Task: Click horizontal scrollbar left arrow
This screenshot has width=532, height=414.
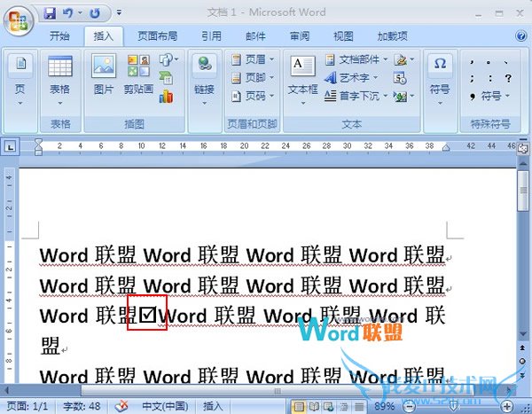Action: (6, 390)
